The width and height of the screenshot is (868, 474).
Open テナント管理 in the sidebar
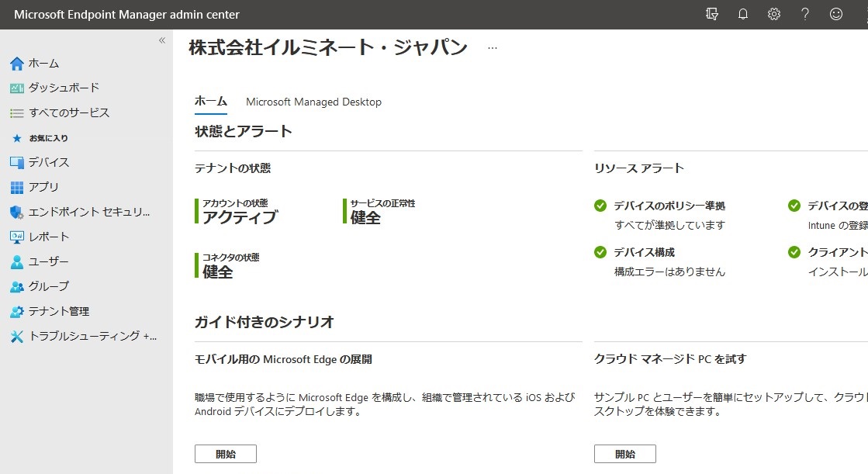coord(59,311)
